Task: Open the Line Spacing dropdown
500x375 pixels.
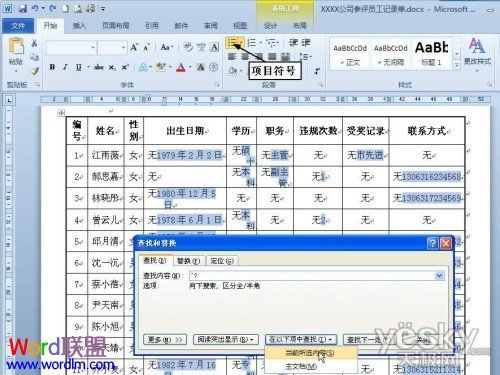Action: click(x=306, y=57)
